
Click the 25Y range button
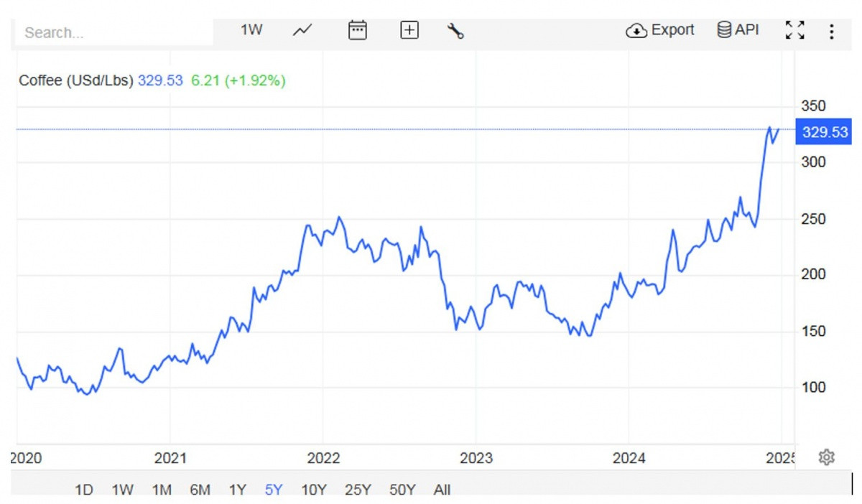358,490
